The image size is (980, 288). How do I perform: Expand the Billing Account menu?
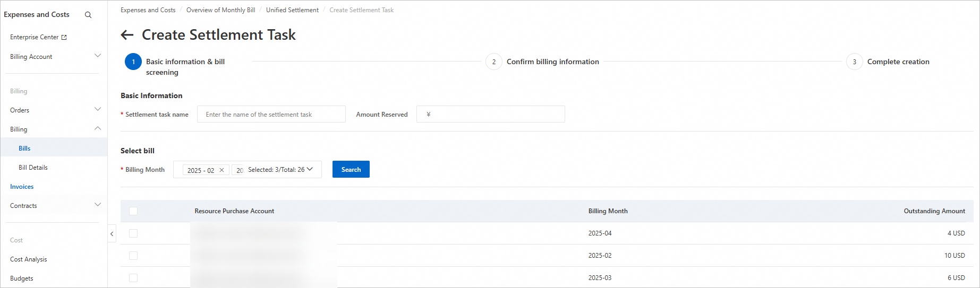pyautogui.click(x=97, y=56)
